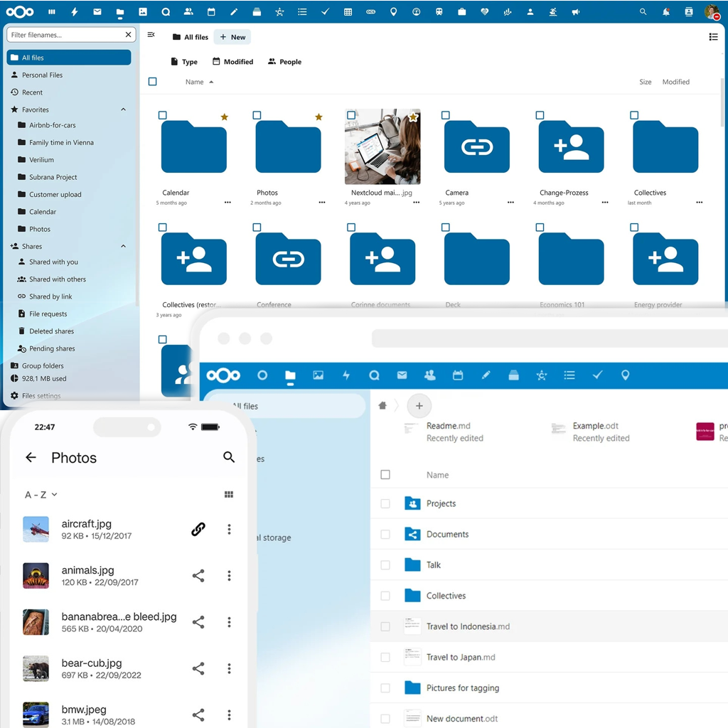The image size is (728, 728).
Task: Open the Mail app icon in top bar
Action: coord(97,12)
